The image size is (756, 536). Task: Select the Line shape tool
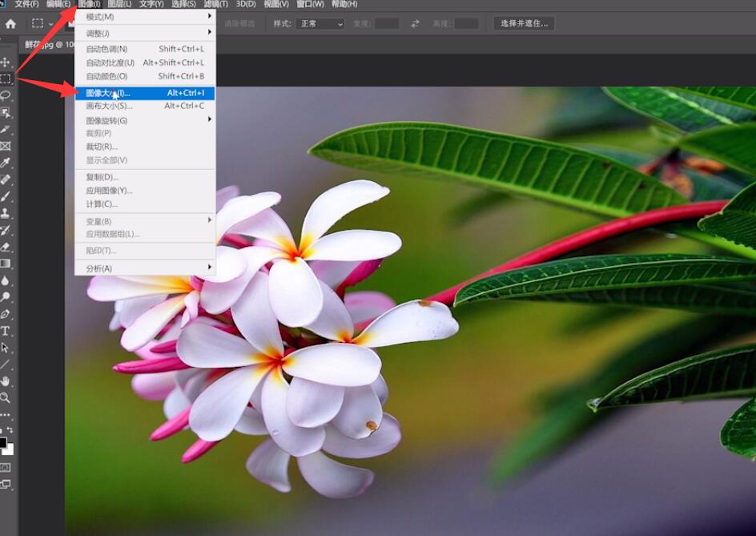6,365
